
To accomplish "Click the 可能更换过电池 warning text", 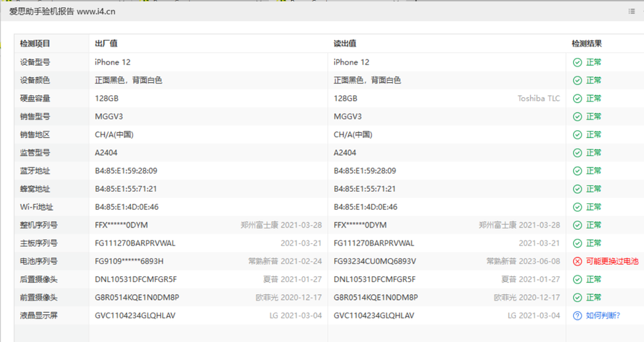I will (x=612, y=261).
